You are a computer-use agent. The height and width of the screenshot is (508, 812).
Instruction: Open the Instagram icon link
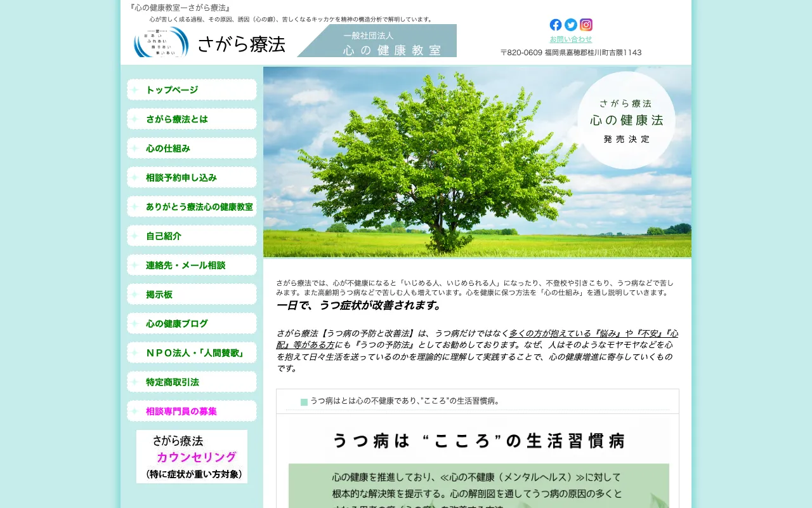(586, 25)
